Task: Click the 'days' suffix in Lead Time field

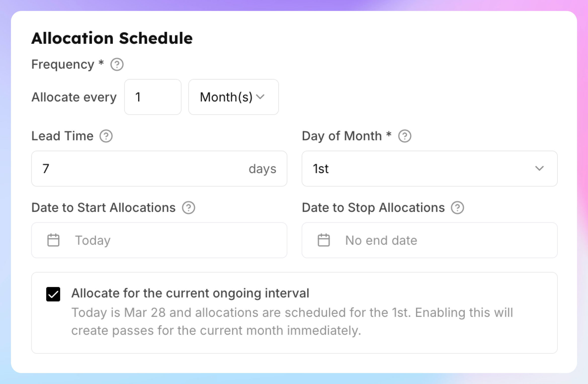Action: 262,169
